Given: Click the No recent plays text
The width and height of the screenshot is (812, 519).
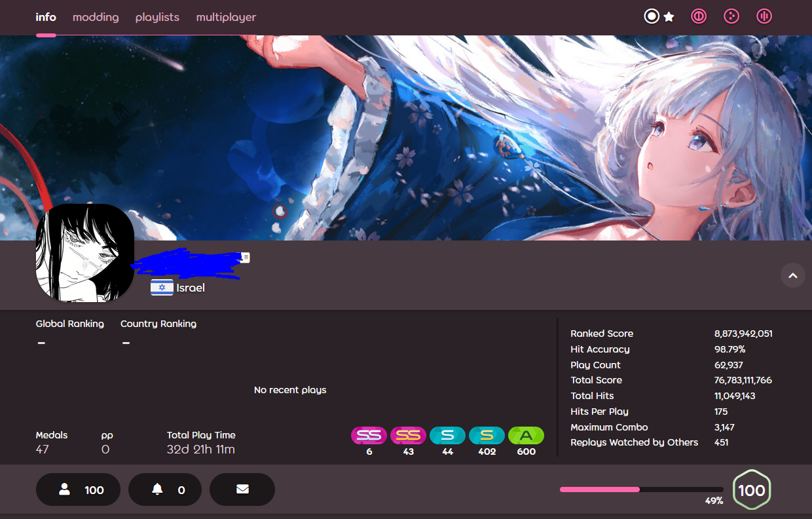Looking at the screenshot, I should pos(290,390).
